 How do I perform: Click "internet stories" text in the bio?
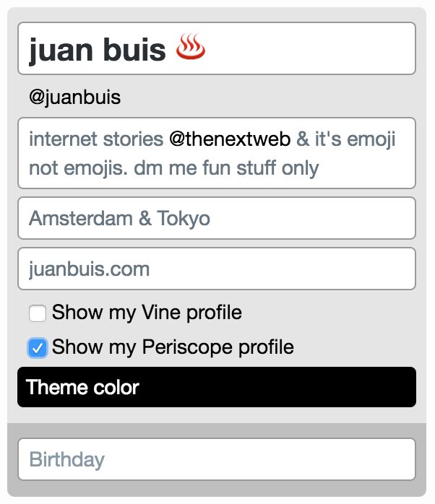[96, 139]
